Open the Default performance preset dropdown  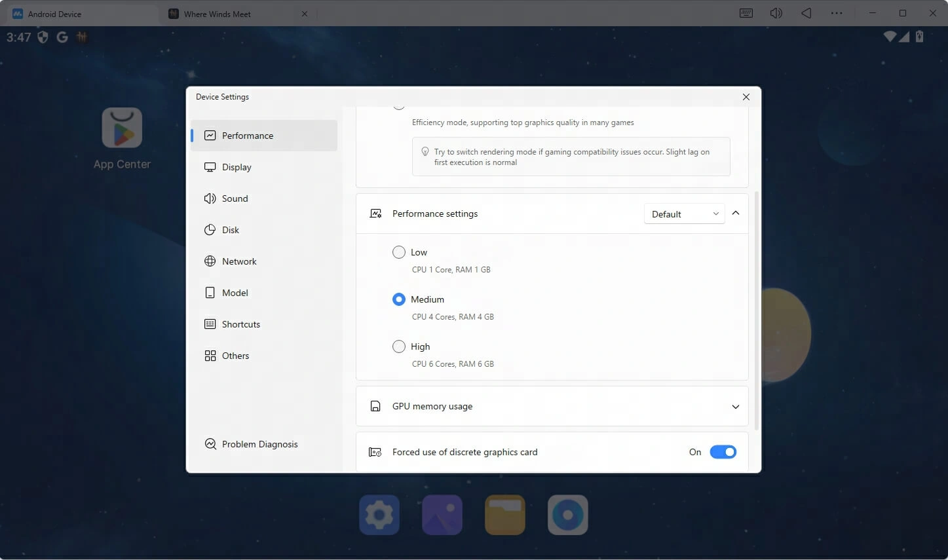[x=684, y=214]
